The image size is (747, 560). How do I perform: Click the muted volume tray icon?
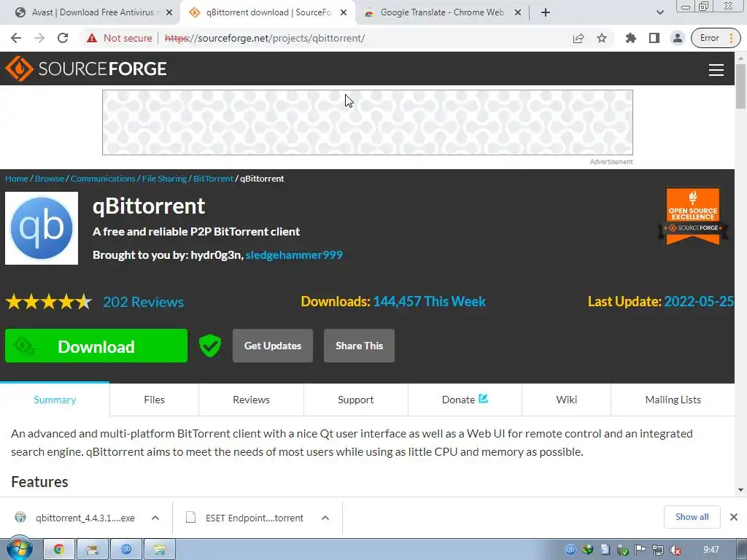pos(675,550)
